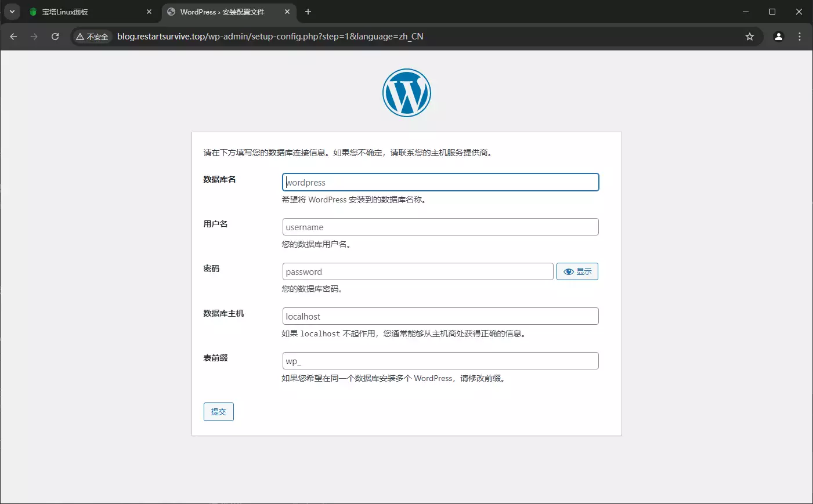Click the 用户名 label
Screen dimensions: 813x504
pos(215,224)
